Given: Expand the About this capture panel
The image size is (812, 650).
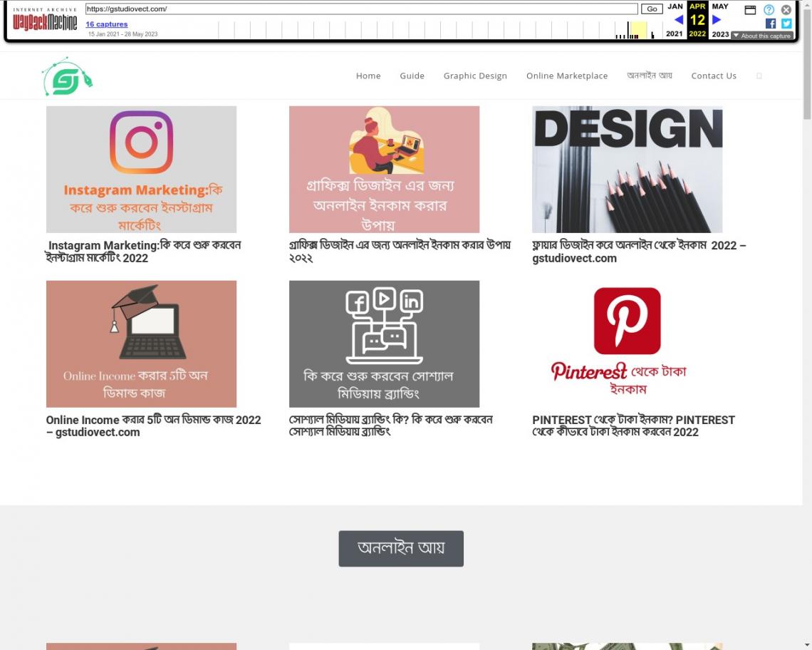Looking at the screenshot, I should (x=762, y=36).
